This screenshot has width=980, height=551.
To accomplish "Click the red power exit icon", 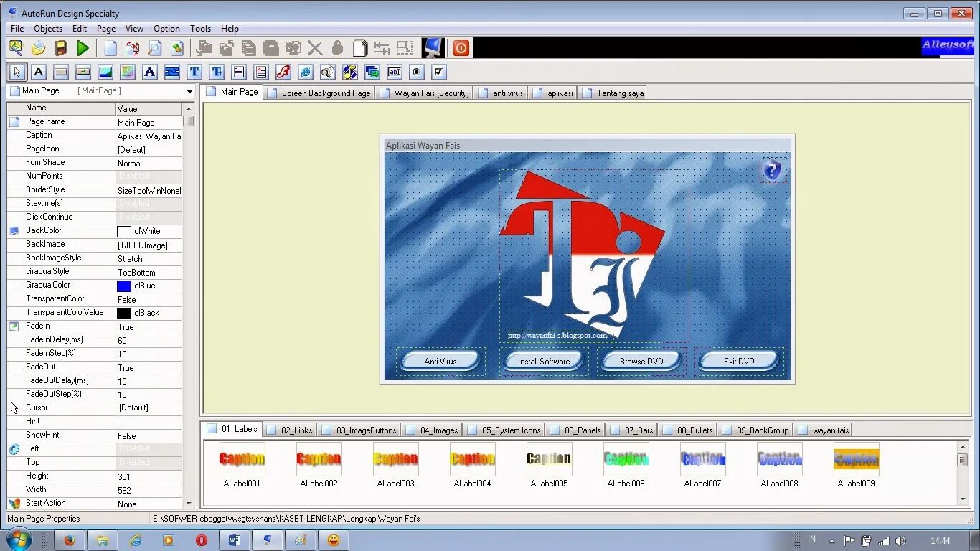I will click(x=461, y=48).
